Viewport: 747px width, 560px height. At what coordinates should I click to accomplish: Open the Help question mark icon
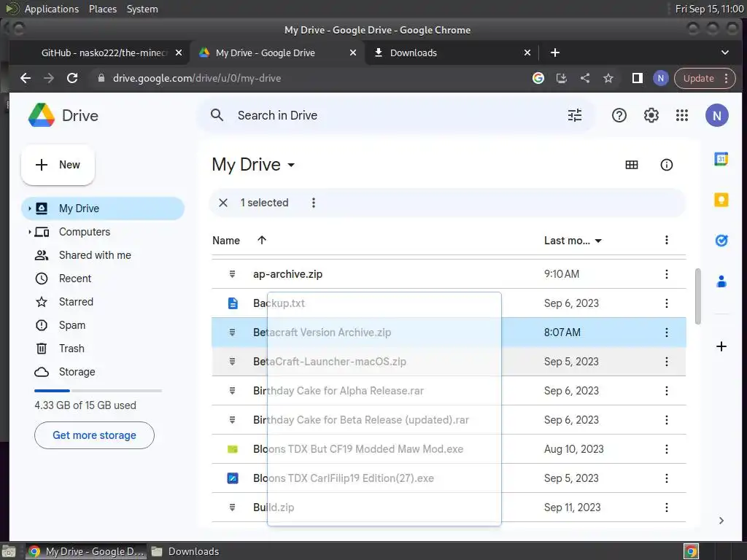coord(619,115)
